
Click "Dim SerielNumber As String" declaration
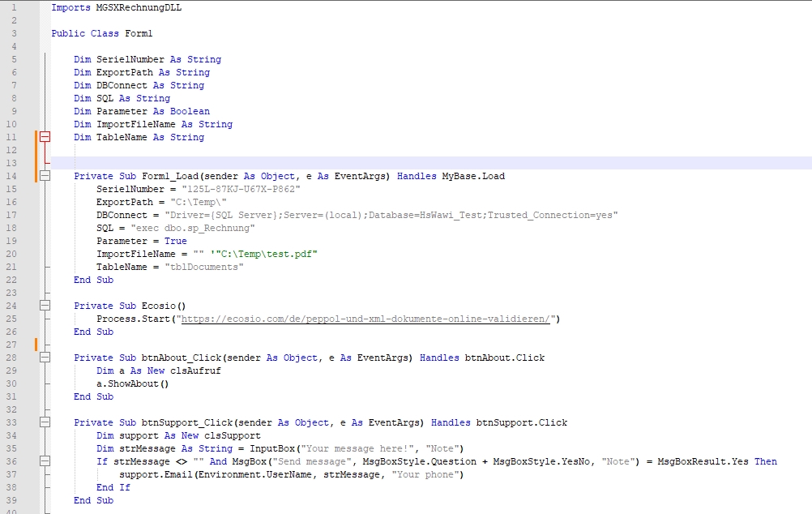click(147, 59)
